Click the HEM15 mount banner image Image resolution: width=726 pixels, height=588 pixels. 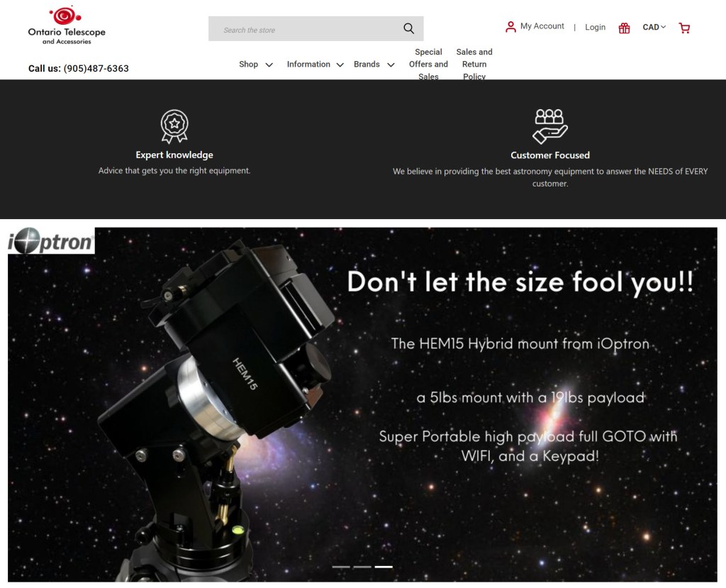(x=362, y=404)
